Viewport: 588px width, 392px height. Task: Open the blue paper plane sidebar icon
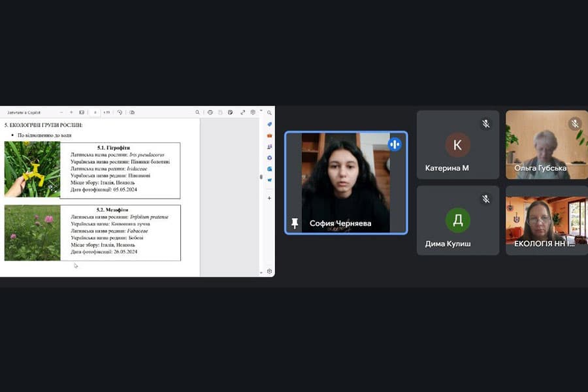269,180
